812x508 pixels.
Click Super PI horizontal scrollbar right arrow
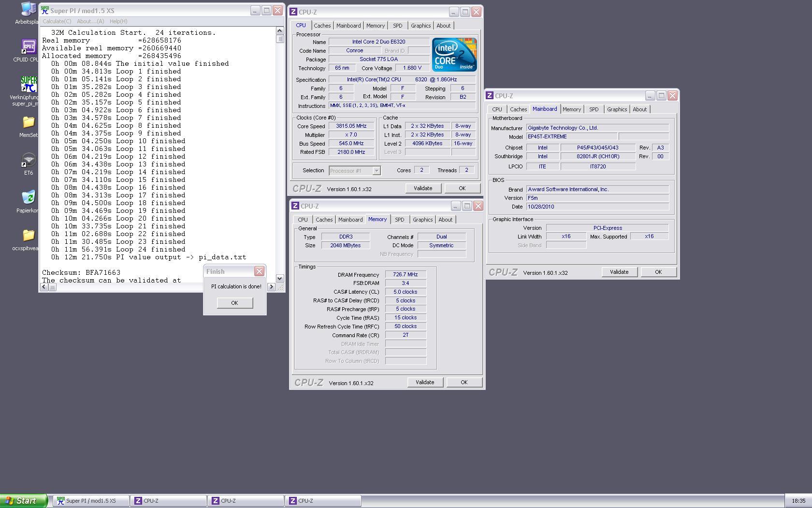pyautogui.click(x=271, y=287)
